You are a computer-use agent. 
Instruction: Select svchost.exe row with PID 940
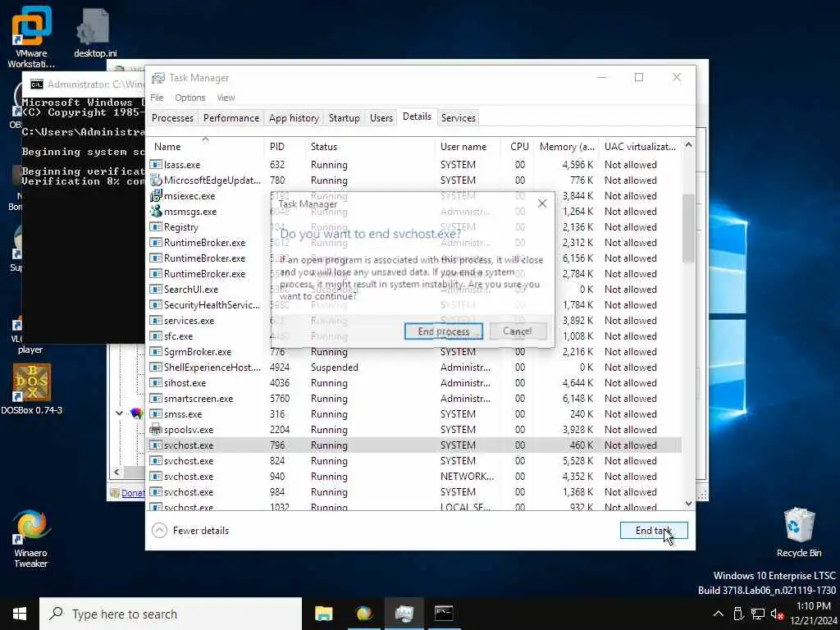click(414, 477)
